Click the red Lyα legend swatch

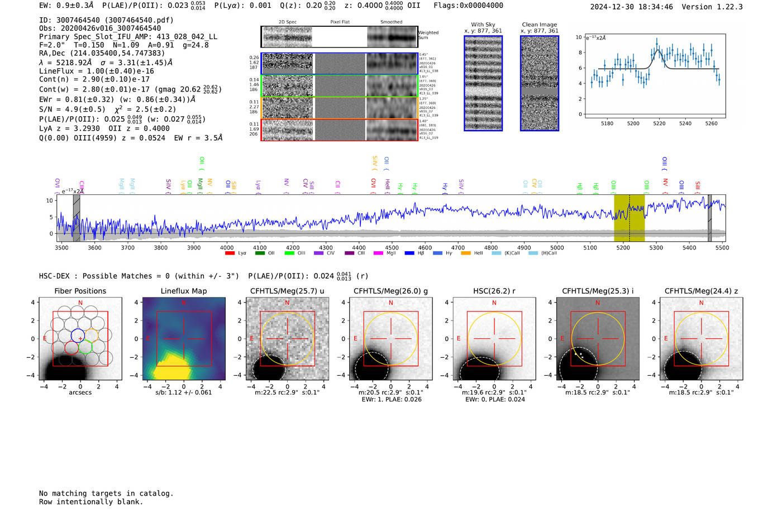tap(230, 253)
